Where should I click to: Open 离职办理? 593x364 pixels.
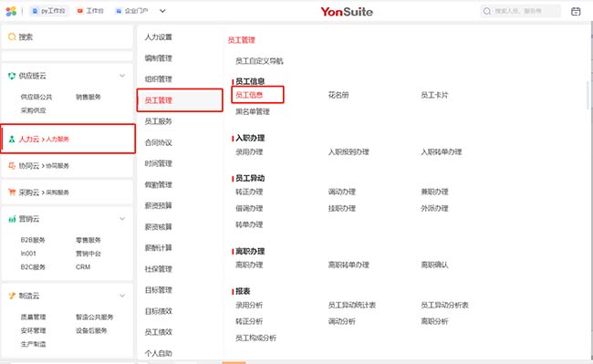point(249,265)
